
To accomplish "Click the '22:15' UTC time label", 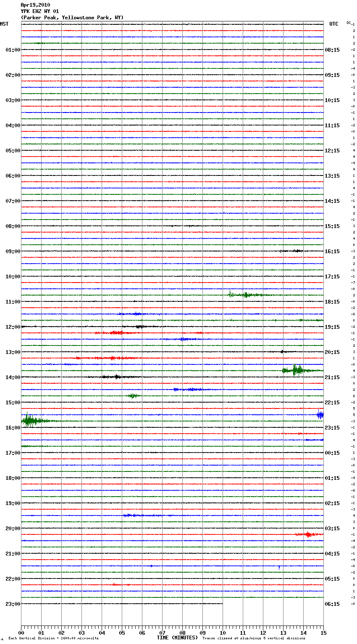I will coord(332,403).
